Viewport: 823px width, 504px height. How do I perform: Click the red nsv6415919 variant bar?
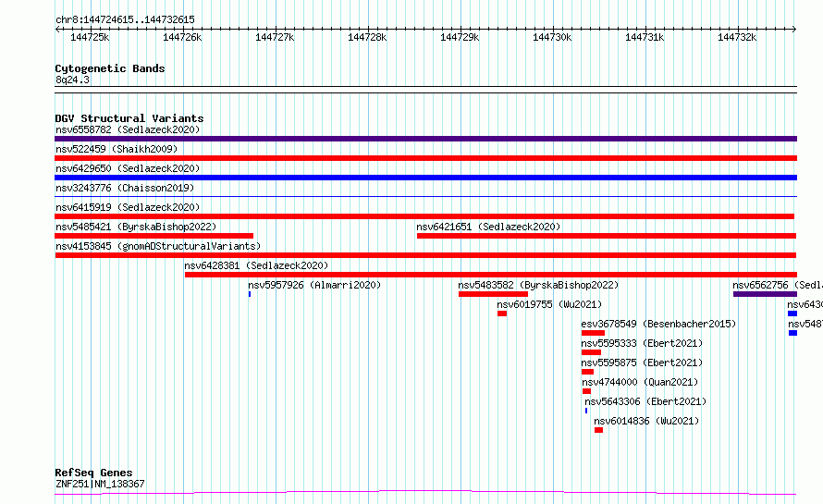(x=424, y=216)
